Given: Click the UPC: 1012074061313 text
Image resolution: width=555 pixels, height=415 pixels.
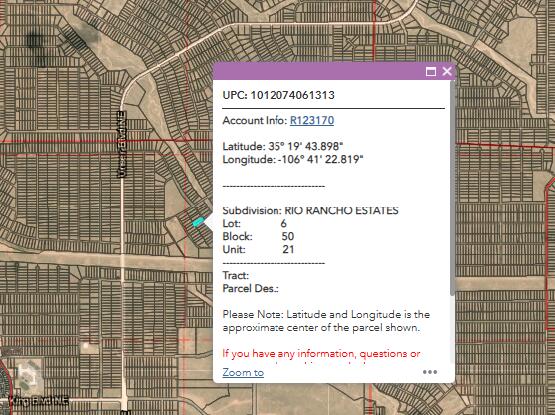Looking at the screenshot, I should click(x=279, y=95).
